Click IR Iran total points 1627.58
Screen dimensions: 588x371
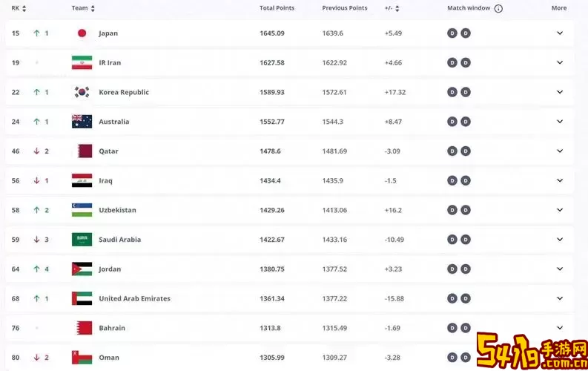pyautogui.click(x=272, y=62)
